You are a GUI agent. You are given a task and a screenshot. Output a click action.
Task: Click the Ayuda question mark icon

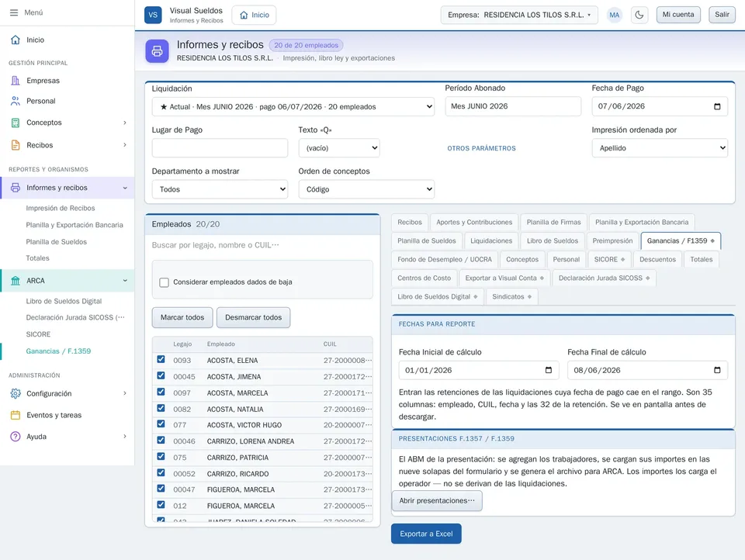coord(16,437)
